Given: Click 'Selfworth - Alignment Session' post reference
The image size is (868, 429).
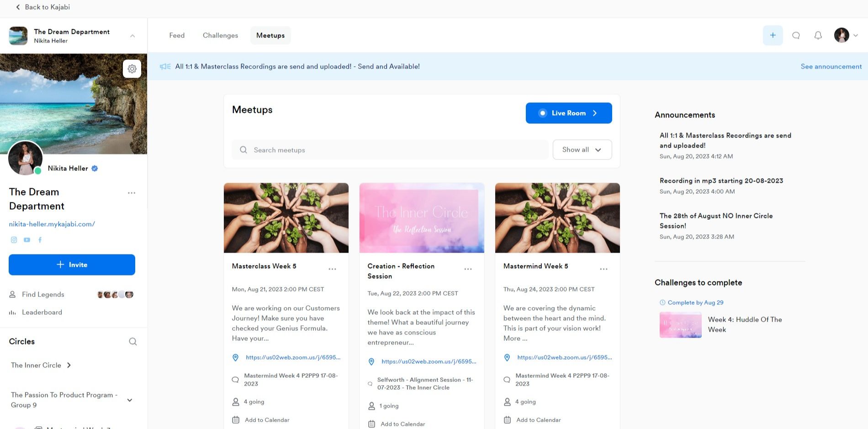Looking at the screenshot, I should click(x=425, y=383).
